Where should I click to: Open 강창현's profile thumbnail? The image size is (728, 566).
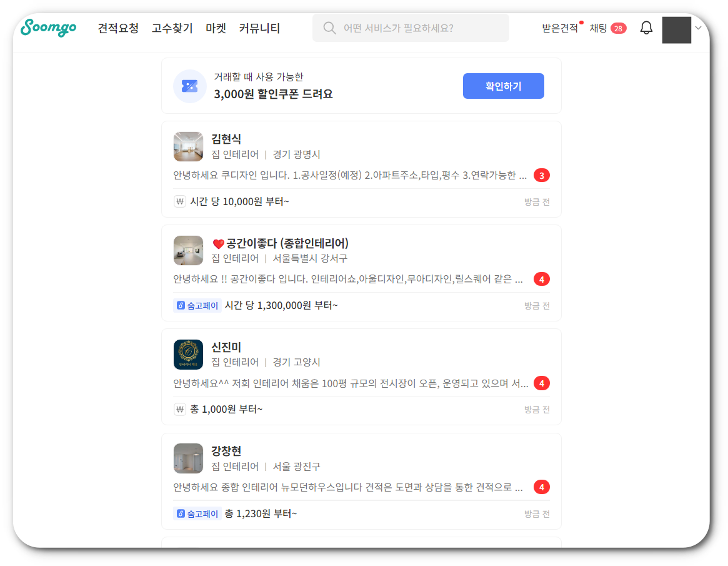(x=188, y=458)
